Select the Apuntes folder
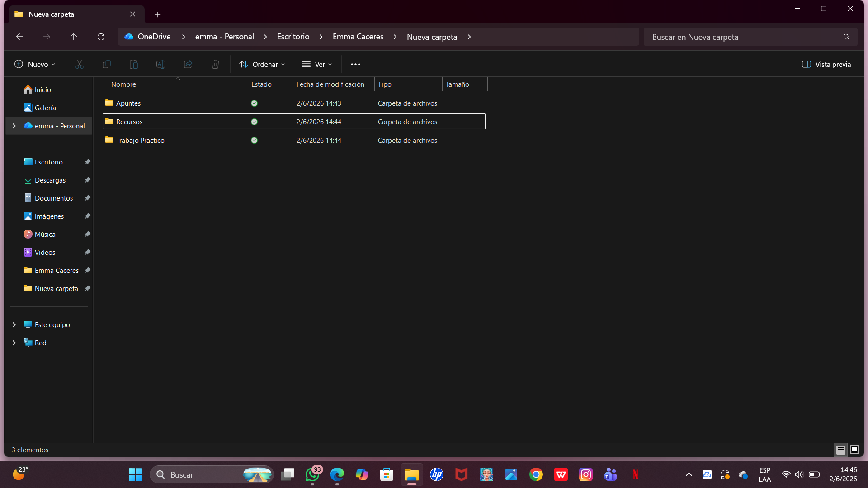The height and width of the screenshot is (488, 868). click(x=294, y=103)
